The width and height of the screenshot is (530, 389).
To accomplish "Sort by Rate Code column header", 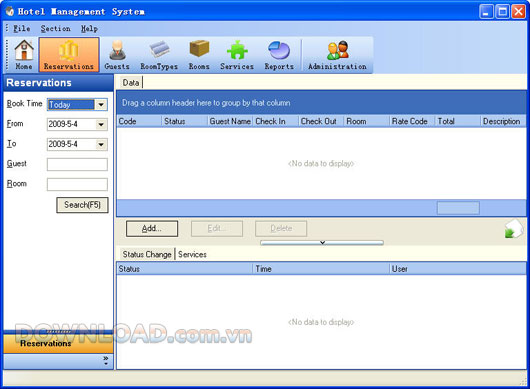I will [x=412, y=121].
